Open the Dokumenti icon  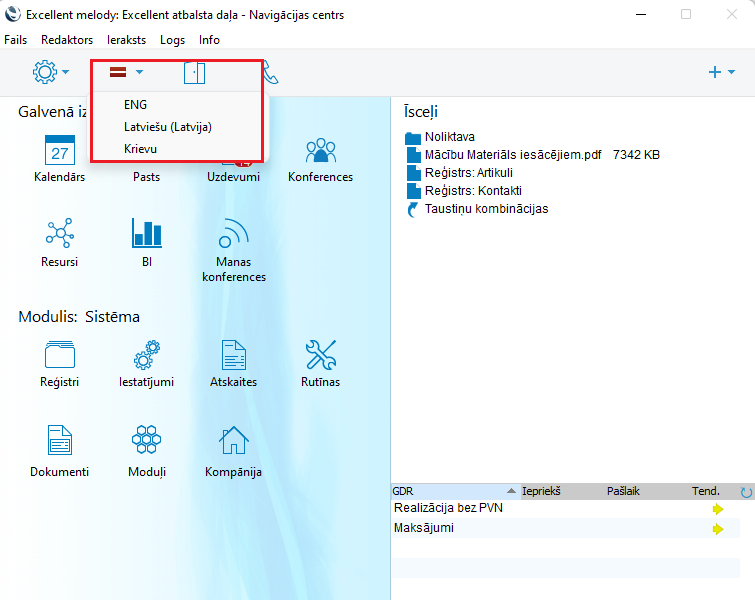pyautogui.click(x=60, y=440)
